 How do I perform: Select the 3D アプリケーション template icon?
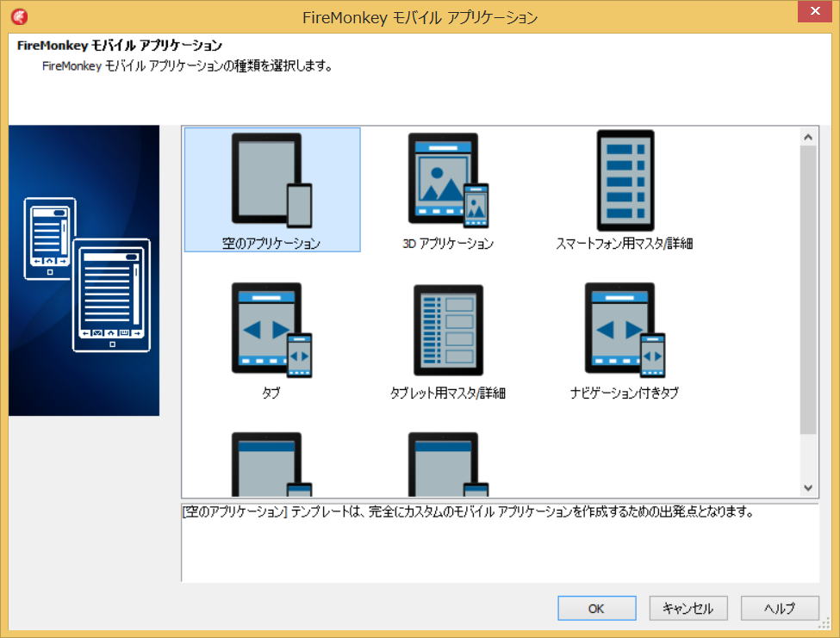[x=448, y=180]
